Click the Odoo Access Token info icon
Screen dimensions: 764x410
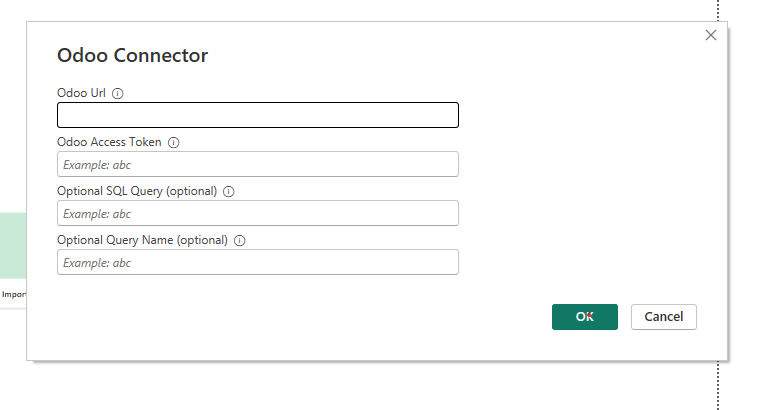174,142
